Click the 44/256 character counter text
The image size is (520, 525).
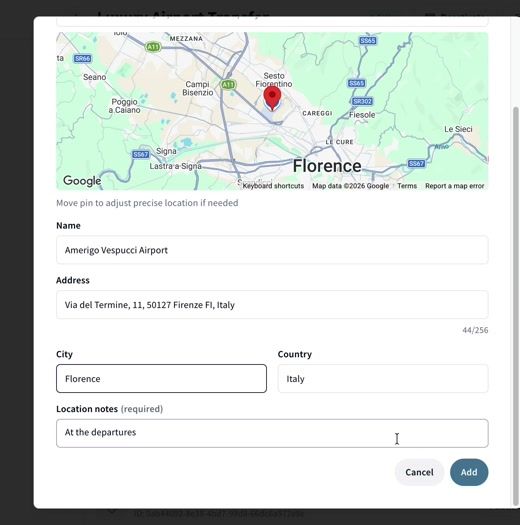475,330
